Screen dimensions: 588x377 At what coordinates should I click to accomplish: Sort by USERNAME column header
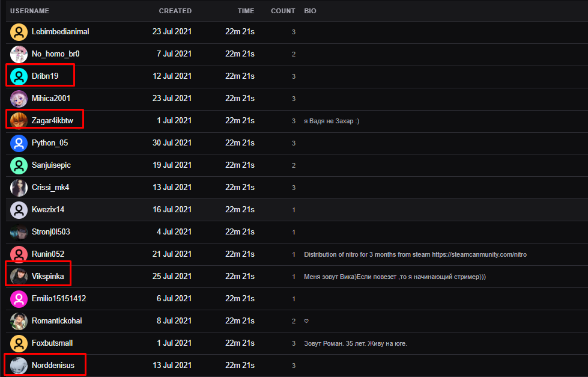29,11
